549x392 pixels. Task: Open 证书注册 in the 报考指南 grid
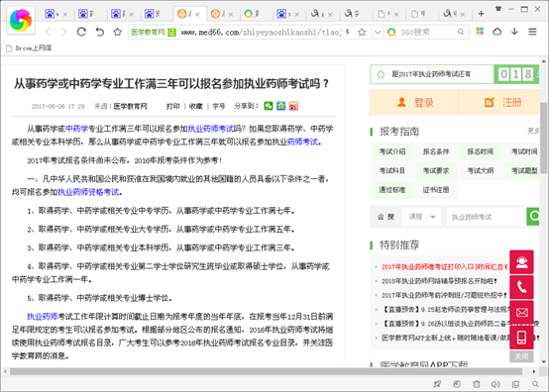coord(436,190)
